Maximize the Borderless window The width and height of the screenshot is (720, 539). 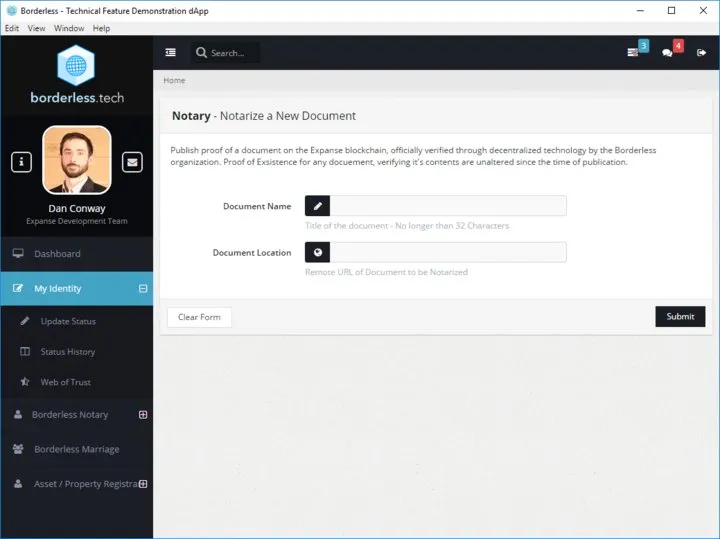tap(671, 11)
